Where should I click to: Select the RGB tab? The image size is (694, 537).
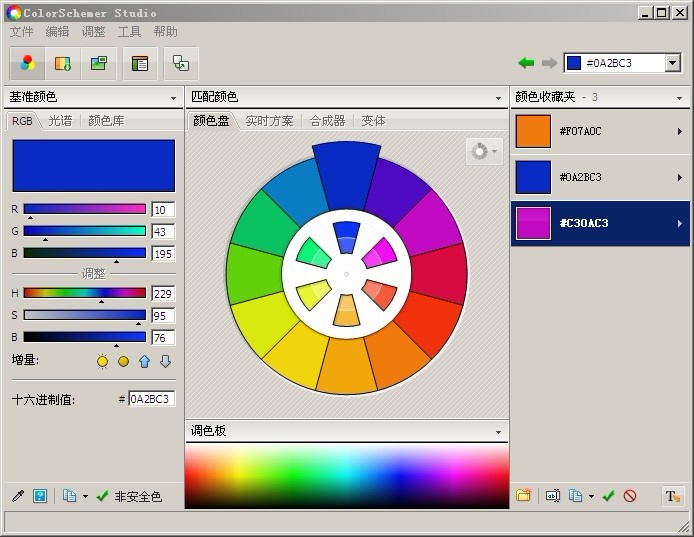click(22, 120)
